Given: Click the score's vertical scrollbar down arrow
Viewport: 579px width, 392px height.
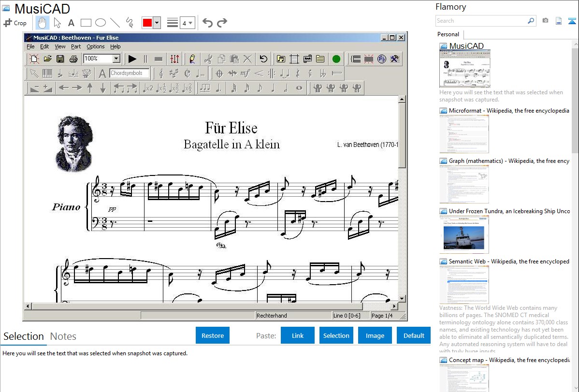Looking at the screenshot, I should (402, 299).
